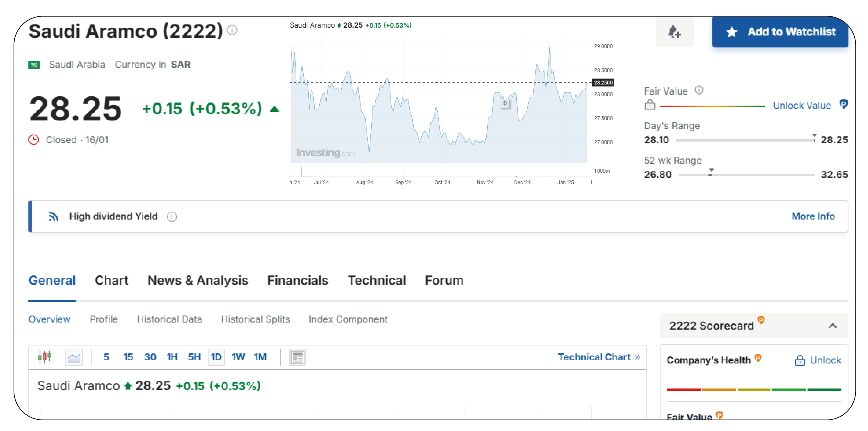Image resolution: width=868 pixels, height=431 pixels.
Task: Select the area chart type icon
Action: (x=74, y=357)
